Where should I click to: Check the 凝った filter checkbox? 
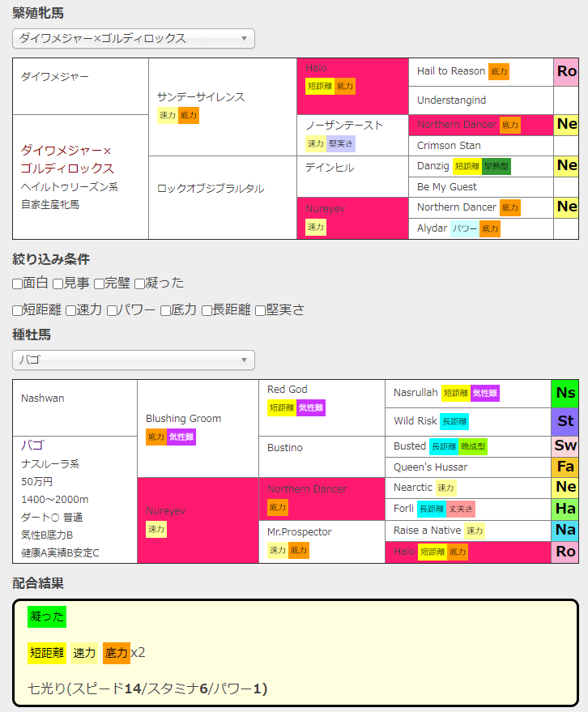pyautogui.click(x=140, y=284)
